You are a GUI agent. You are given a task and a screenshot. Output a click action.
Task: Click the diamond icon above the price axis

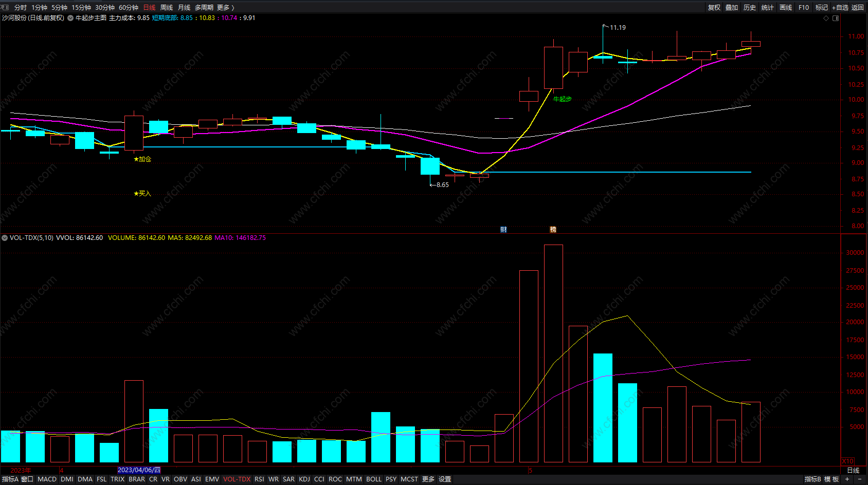(x=826, y=18)
